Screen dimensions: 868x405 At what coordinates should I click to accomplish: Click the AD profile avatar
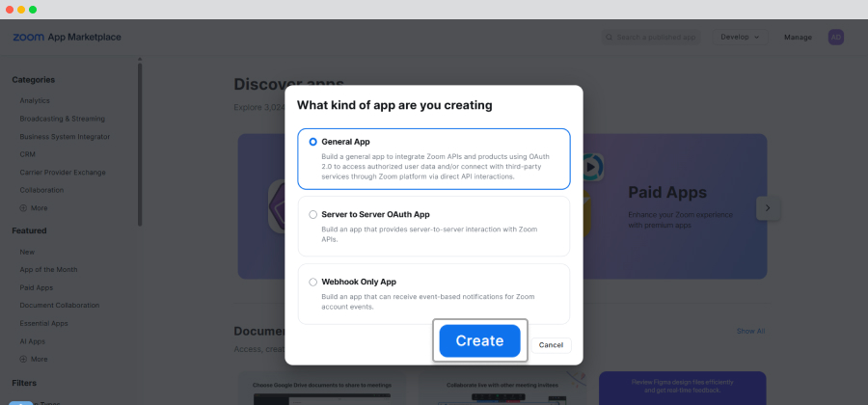point(836,37)
